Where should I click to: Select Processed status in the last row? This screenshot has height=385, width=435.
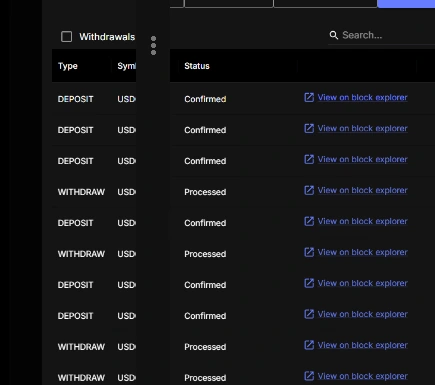point(205,378)
